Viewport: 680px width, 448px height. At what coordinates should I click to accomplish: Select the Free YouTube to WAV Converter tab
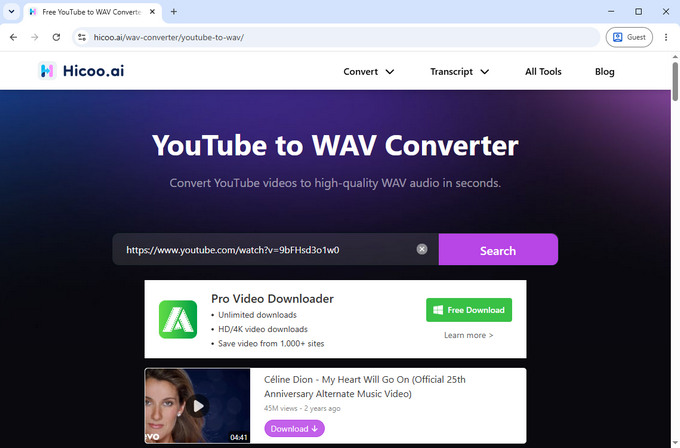[x=92, y=12]
